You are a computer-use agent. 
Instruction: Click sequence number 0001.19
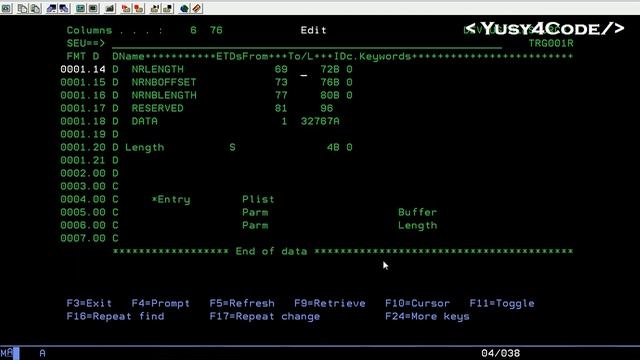coord(83,134)
